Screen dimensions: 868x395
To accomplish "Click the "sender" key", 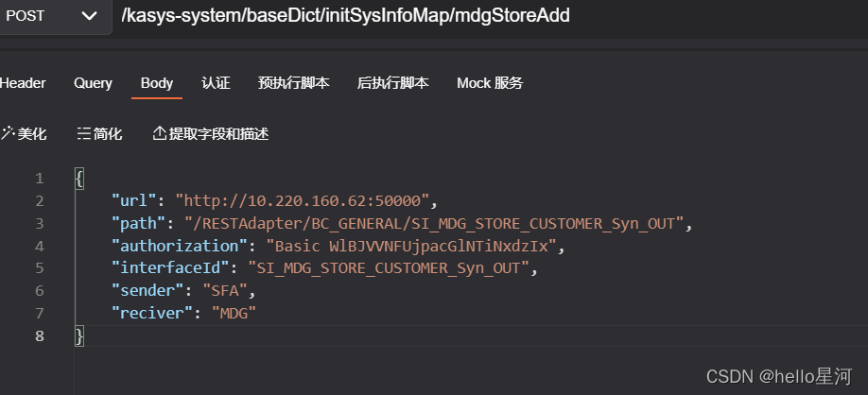I will tap(148, 290).
